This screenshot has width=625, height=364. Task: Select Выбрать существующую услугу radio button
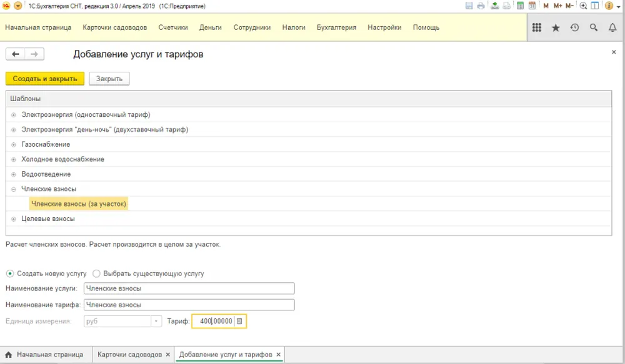point(96,273)
